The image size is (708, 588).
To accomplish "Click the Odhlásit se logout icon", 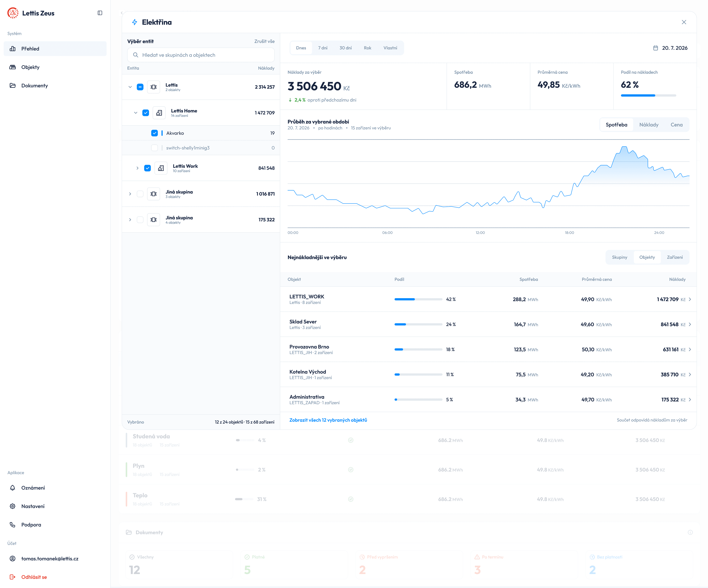I will coord(13,577).
